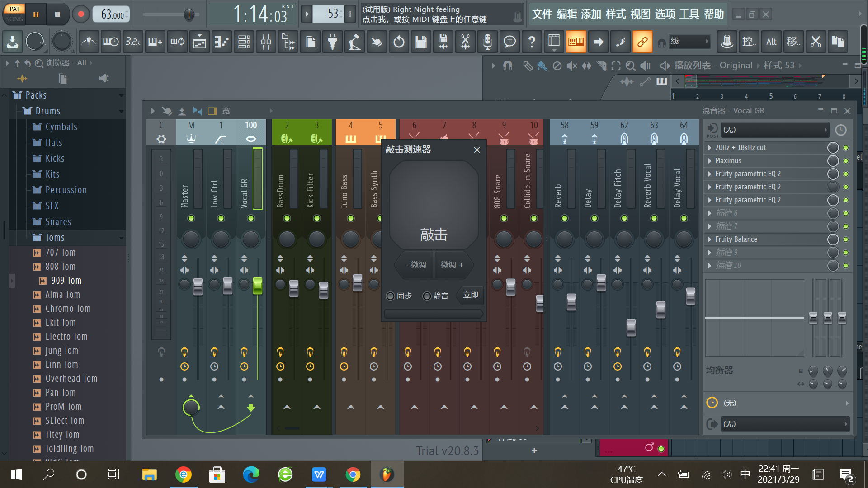The height and width of the screenshot is (488, 868).
Task: Click the scissors cut audio toolbar icon
Action: (465, 42)
